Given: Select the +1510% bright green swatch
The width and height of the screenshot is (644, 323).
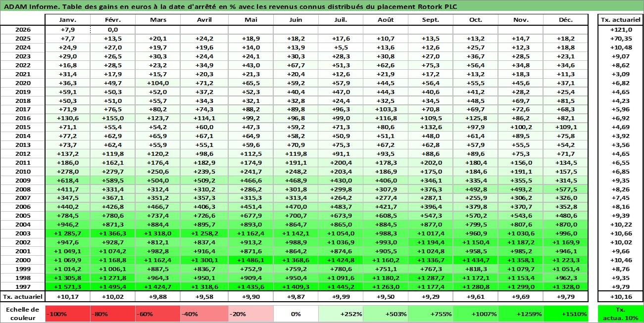Looking at the screenshot, I should (566, 314).
